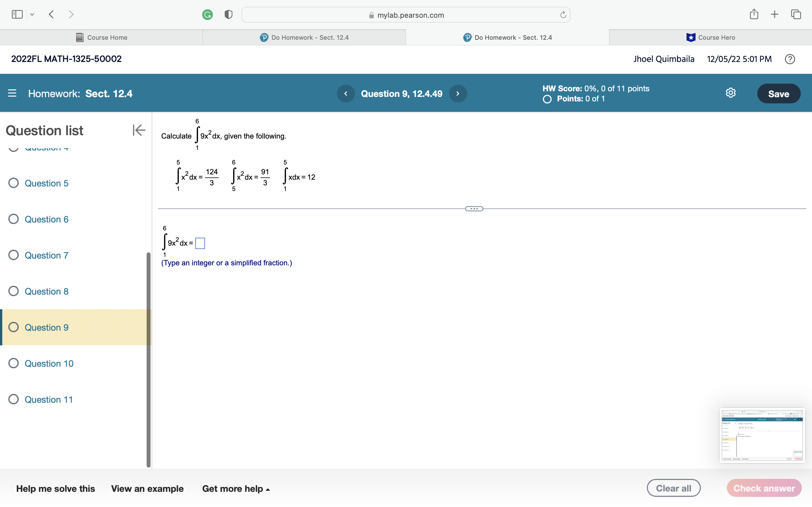The image size is (812, 507).
Task: Switch to the Course Hero tab
Action: 710,37
